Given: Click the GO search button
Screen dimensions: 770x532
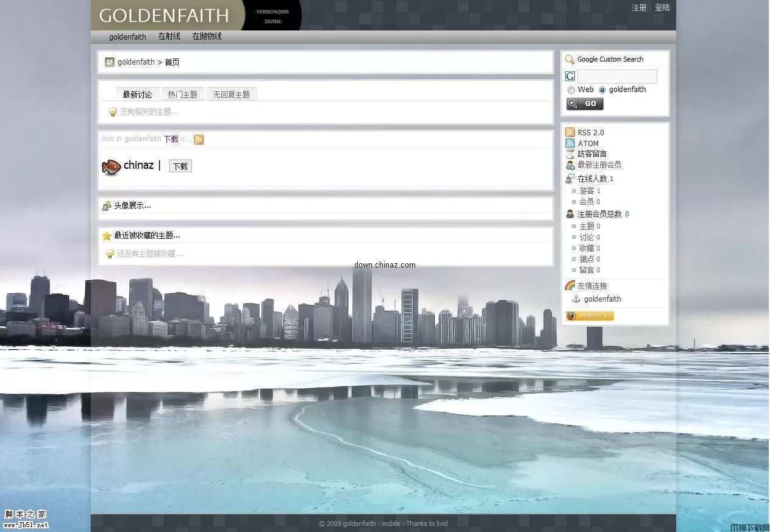Looking at the screenshot, I should [584, 103].
